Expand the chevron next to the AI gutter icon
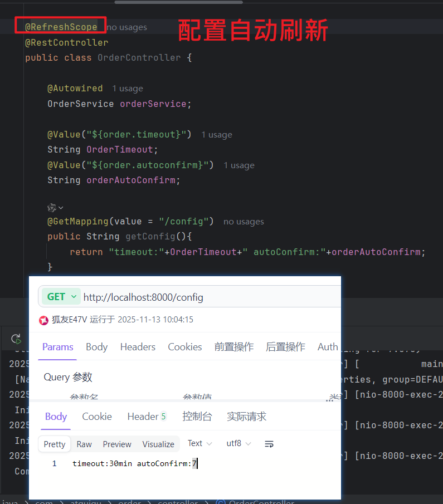443x504 pixels. point(61,208)
